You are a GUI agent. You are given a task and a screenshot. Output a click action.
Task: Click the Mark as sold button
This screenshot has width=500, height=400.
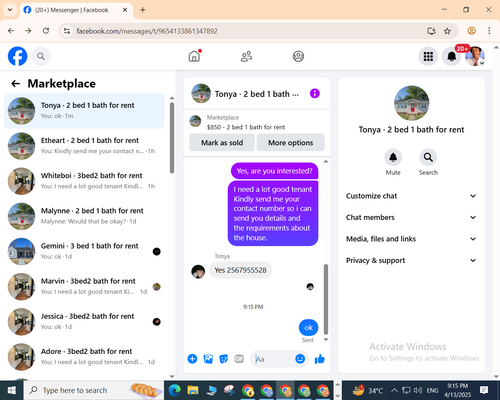(222, 143)
